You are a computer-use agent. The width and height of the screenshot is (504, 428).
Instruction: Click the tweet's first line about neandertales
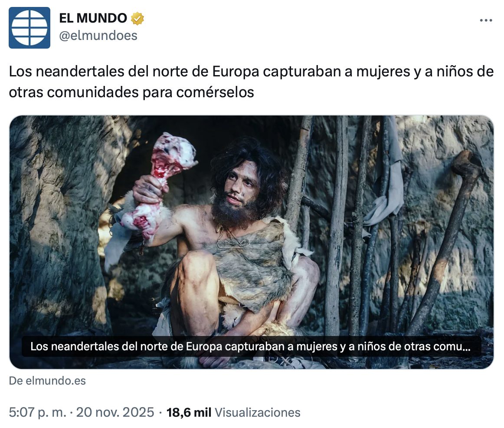pos(252,71)
